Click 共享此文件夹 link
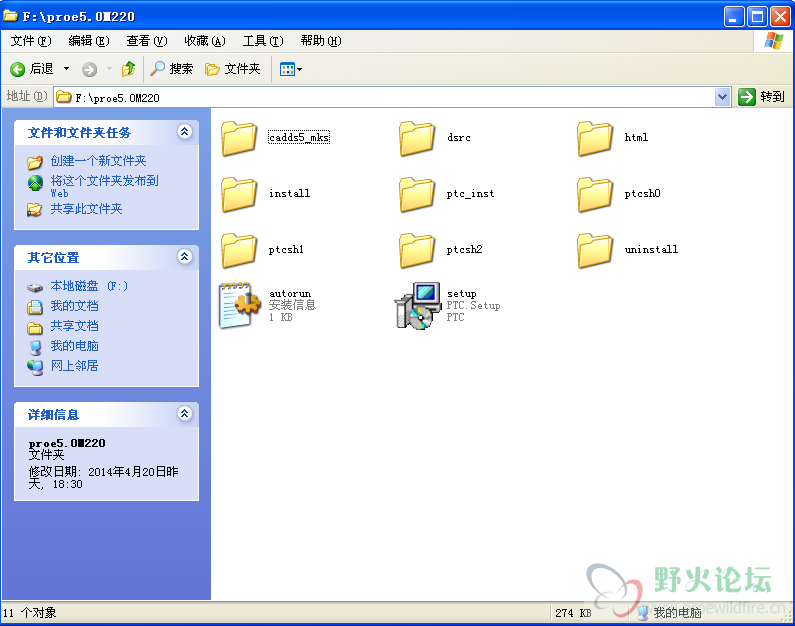The width and height of the screenshot is (795, 626). click(x=86, y=209)
